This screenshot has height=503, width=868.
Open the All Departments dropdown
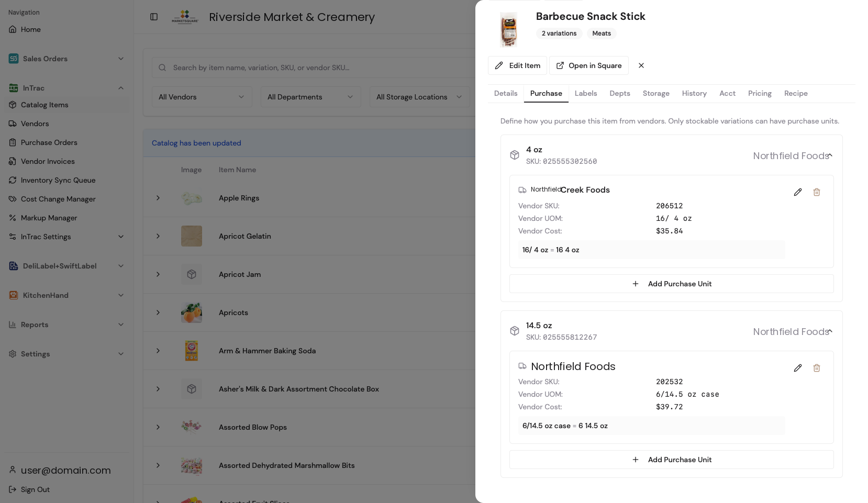coord(311,97)
